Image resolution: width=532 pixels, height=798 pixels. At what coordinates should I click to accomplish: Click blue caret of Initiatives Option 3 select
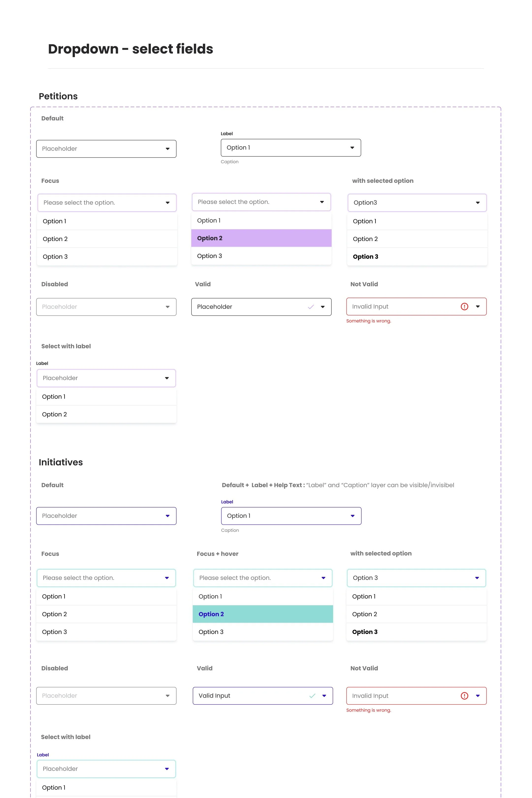pyautogui.click(x=477, y=578)
